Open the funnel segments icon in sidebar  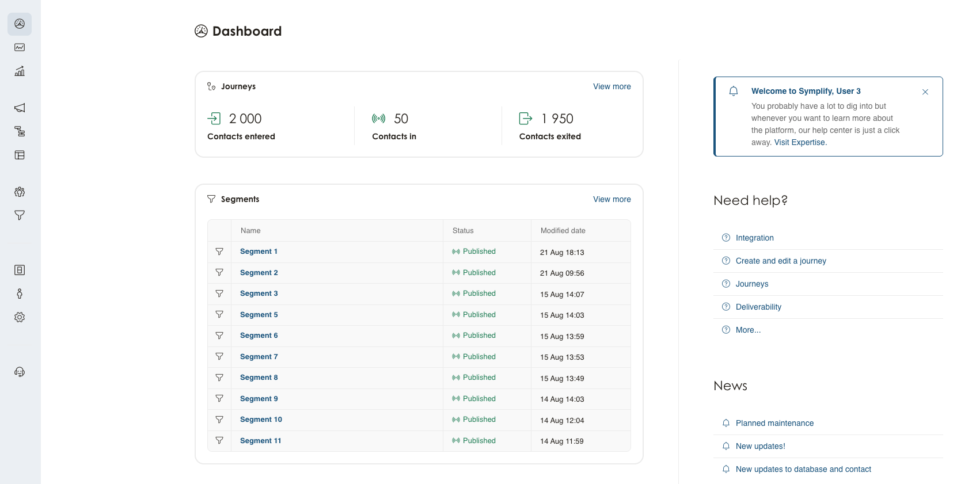click(20, 215)
